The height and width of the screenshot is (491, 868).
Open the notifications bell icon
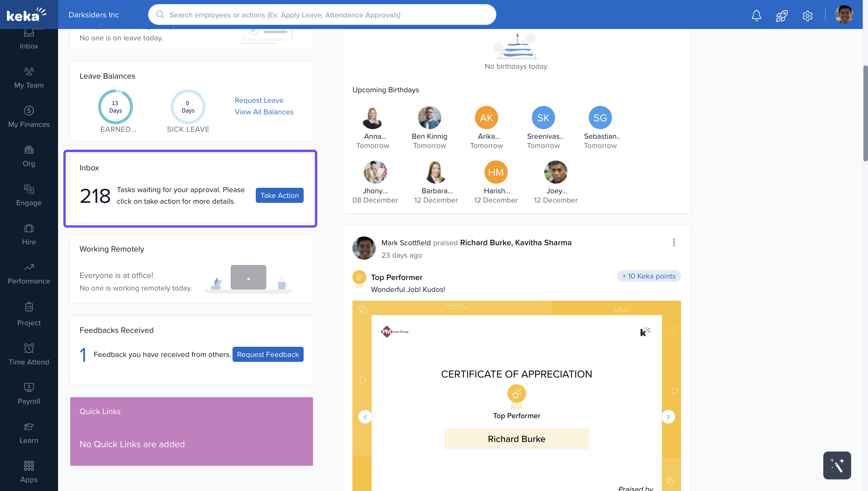(756, 15)
